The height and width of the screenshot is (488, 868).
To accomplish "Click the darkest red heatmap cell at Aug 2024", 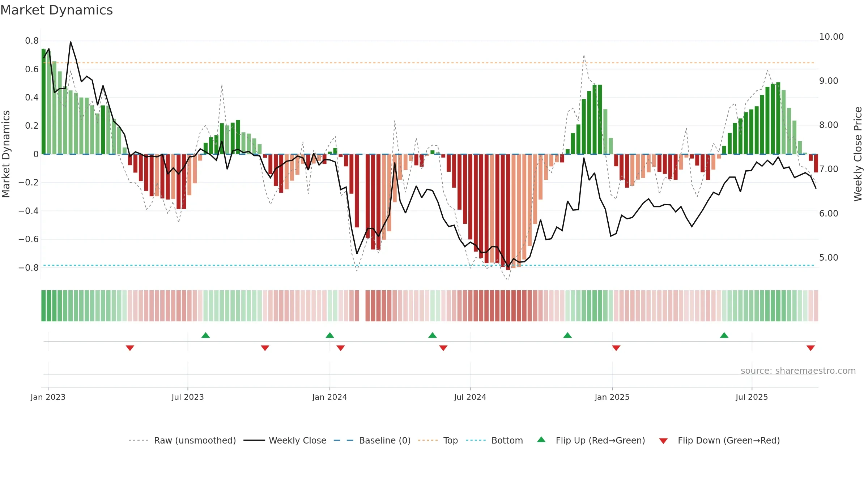I will click(508, 306).
